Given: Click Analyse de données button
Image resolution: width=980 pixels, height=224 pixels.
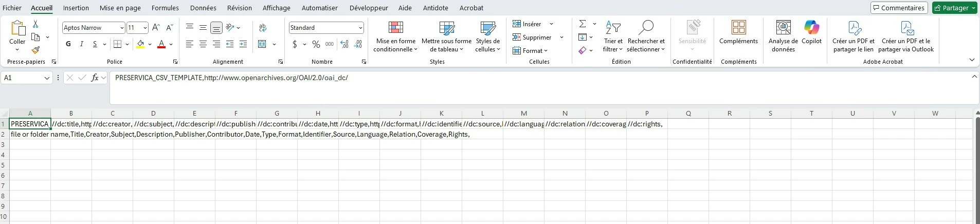Looking at the screenshot, I should 783,36.
